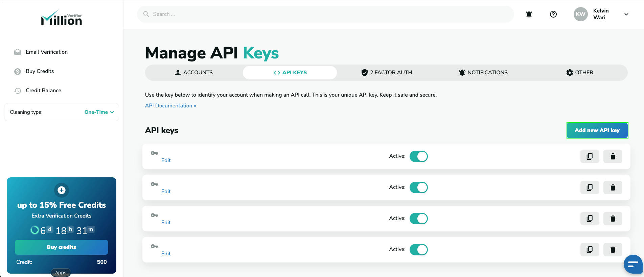Expand the One-Time cleaning type dropdown

click(99, 112)
